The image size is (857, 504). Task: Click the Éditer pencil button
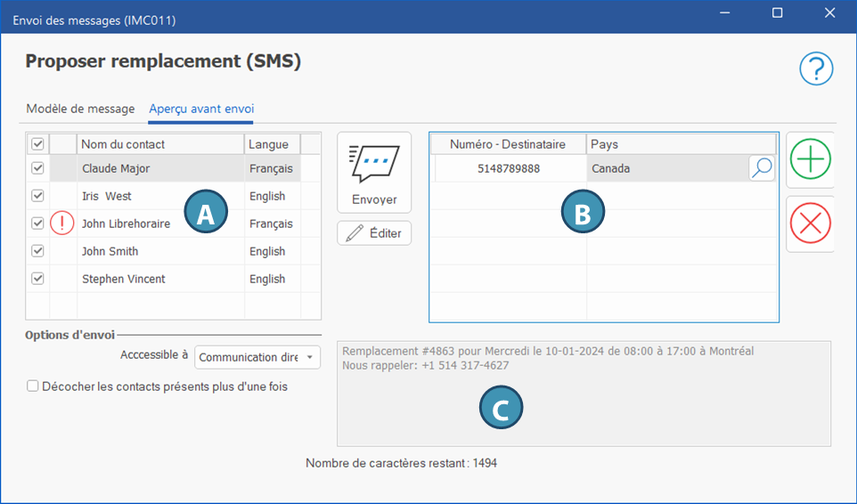374,233
